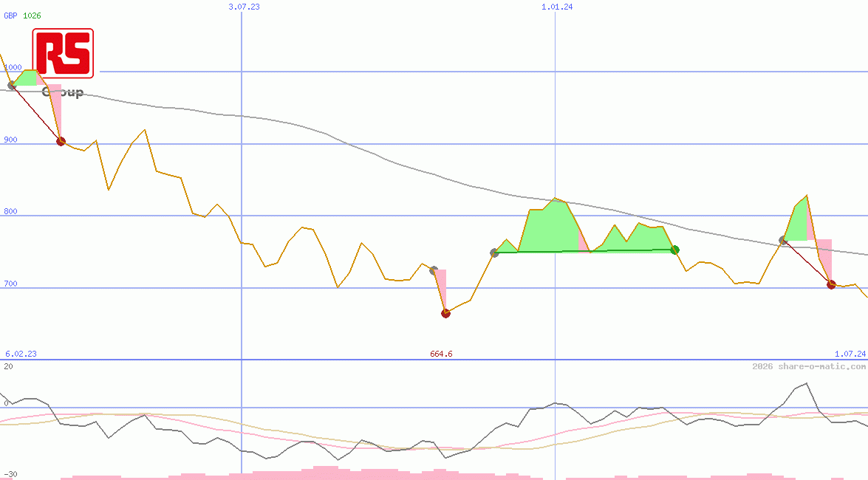Select the green 1026 price readout
Viewport: 868px width, 480px height.
pos(31,15)
